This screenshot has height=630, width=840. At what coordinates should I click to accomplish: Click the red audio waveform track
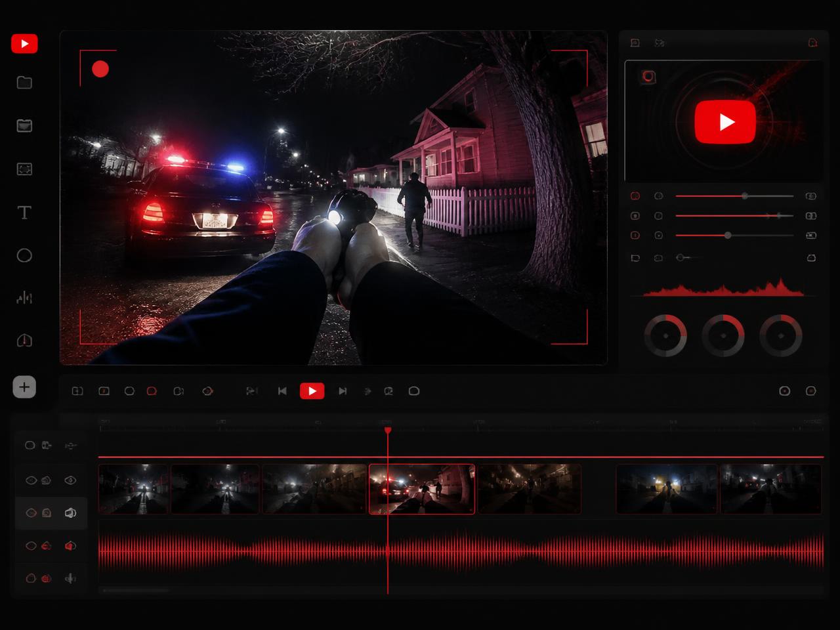tap(461, 550)
